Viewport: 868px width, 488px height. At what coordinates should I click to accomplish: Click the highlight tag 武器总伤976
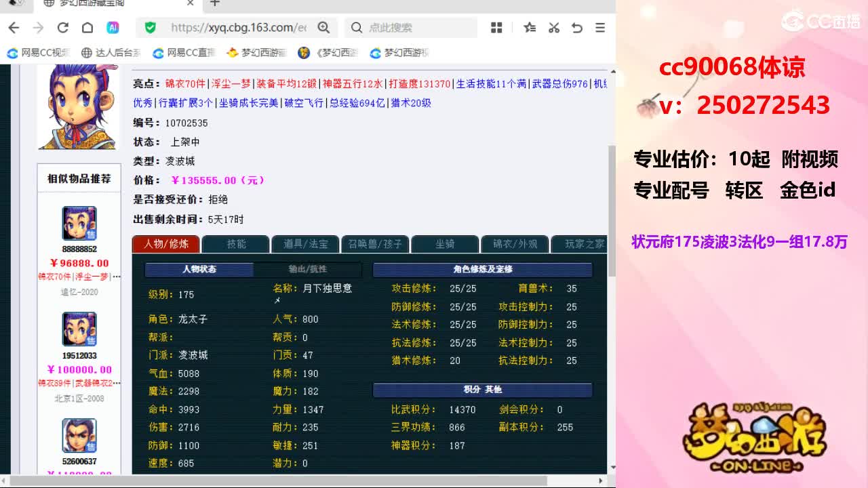coord(560,84)
